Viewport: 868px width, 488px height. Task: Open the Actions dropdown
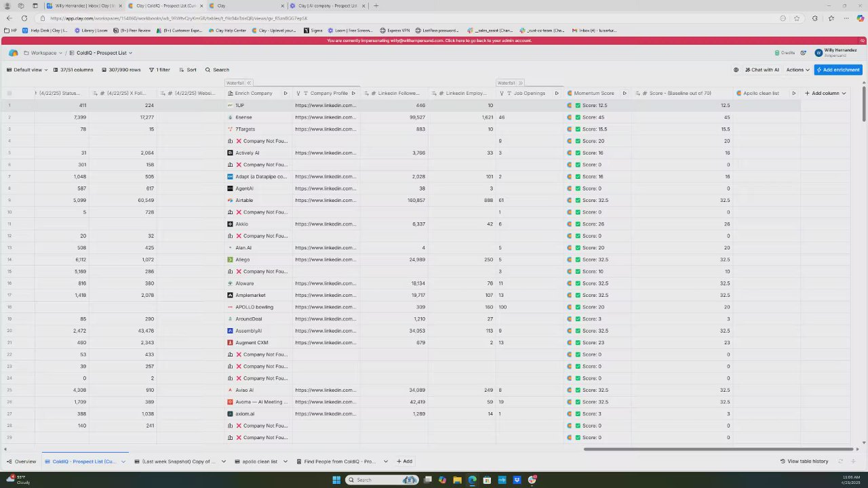[x=797, y=70]
